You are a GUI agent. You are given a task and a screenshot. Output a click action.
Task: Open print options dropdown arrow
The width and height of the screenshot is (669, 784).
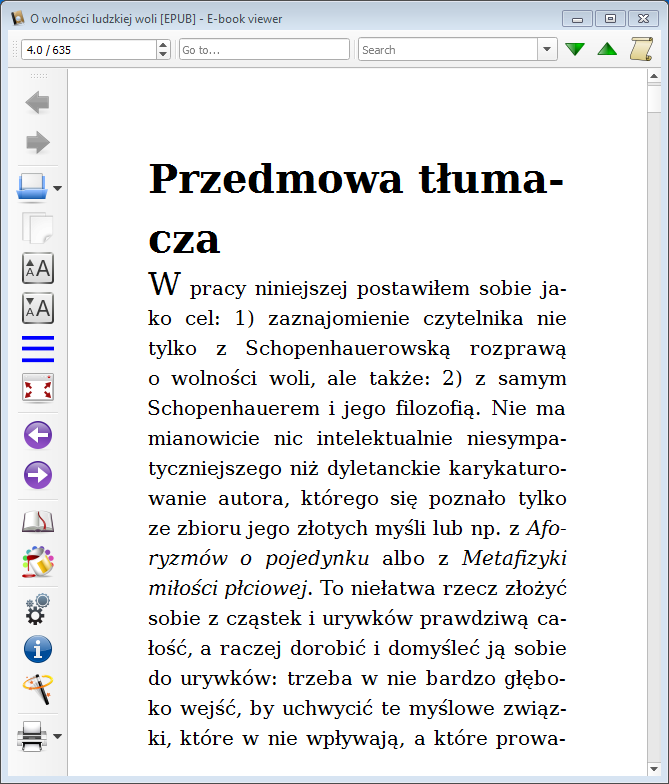pos(58,736)
